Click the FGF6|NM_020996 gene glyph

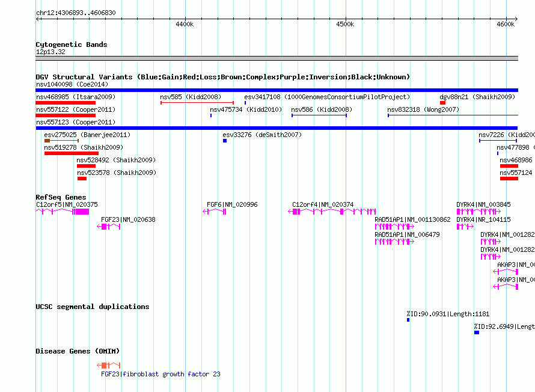pos(214,212)
